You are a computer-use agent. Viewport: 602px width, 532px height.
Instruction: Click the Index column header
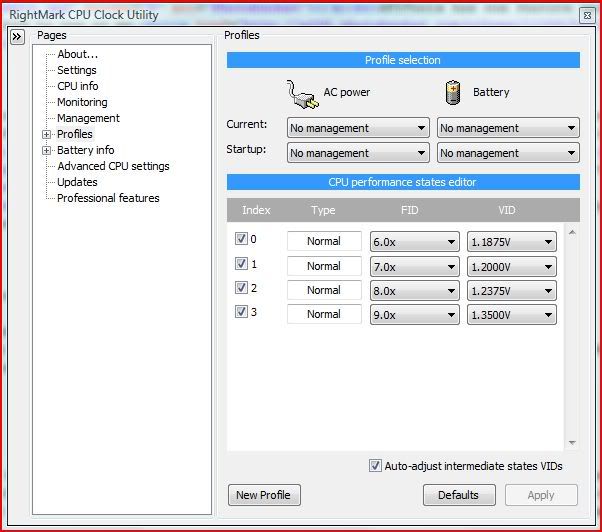[256, 210]
